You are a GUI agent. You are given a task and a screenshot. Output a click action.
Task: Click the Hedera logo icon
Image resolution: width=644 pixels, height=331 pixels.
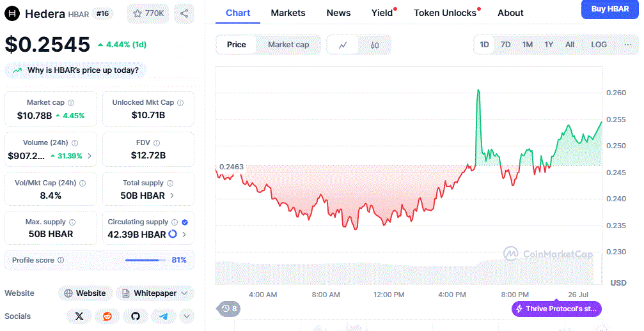pos(12,13)
